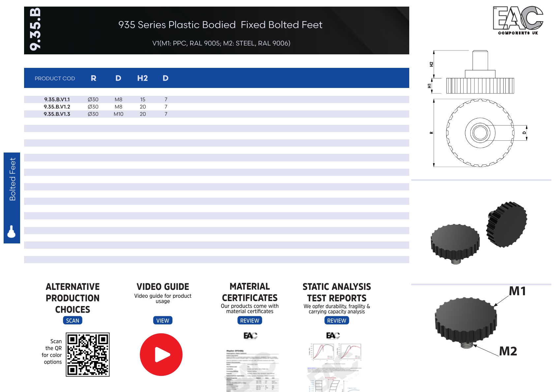Click the PRODUCT COD column header

pos(55,78)
